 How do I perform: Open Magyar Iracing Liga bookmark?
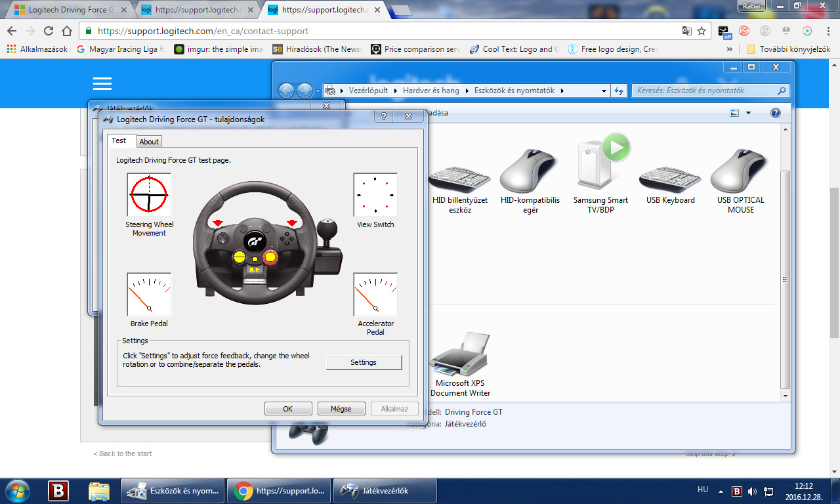click(x=121, y=49)
